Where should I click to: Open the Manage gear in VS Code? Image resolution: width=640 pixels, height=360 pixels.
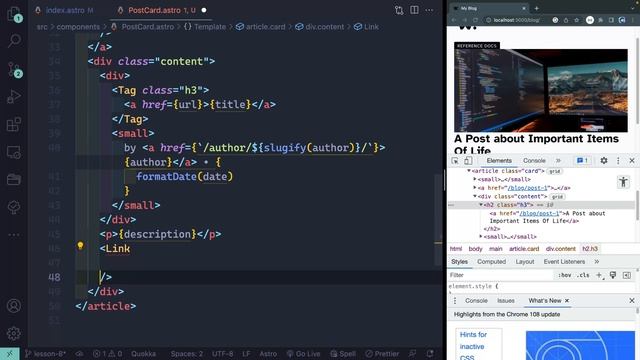[14, 333]
